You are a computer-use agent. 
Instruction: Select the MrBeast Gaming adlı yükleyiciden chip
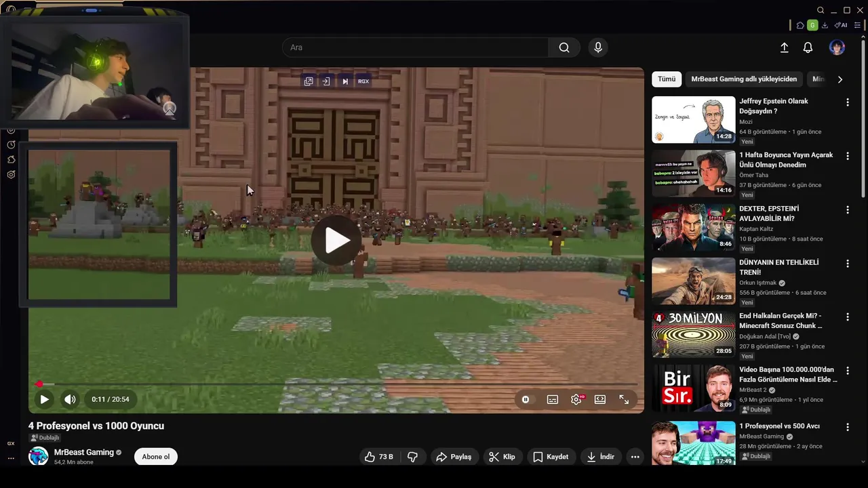point(744,79)
